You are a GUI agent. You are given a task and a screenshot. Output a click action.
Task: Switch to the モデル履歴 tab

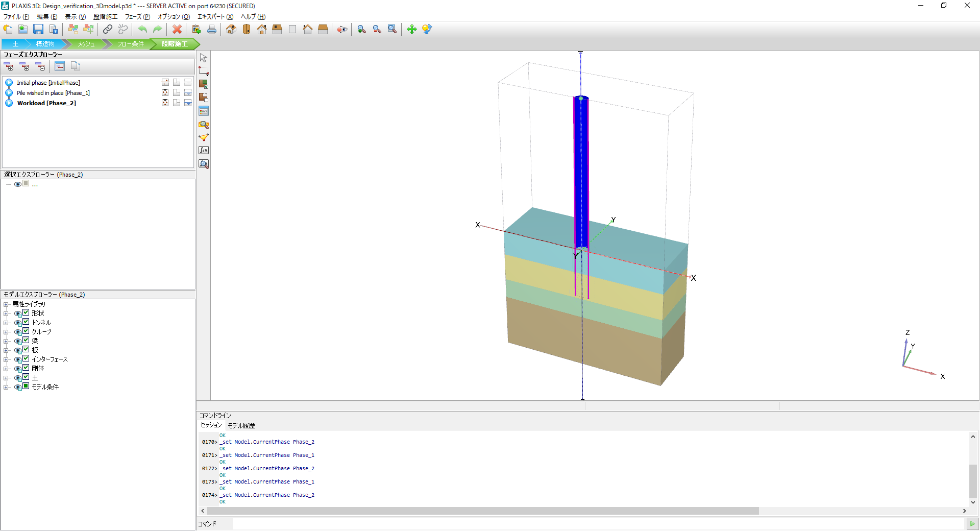tap(241, 425)
